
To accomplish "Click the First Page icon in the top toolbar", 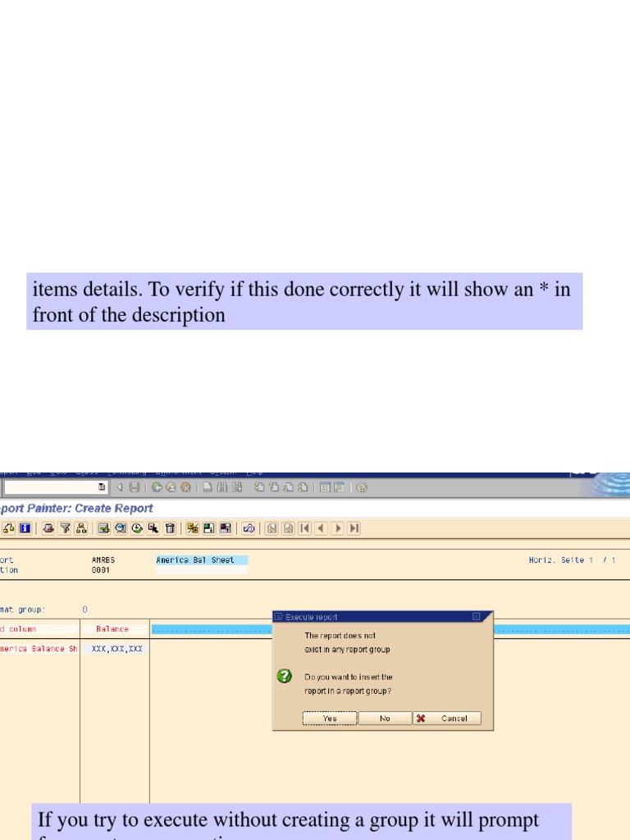I will coord(259,487).
